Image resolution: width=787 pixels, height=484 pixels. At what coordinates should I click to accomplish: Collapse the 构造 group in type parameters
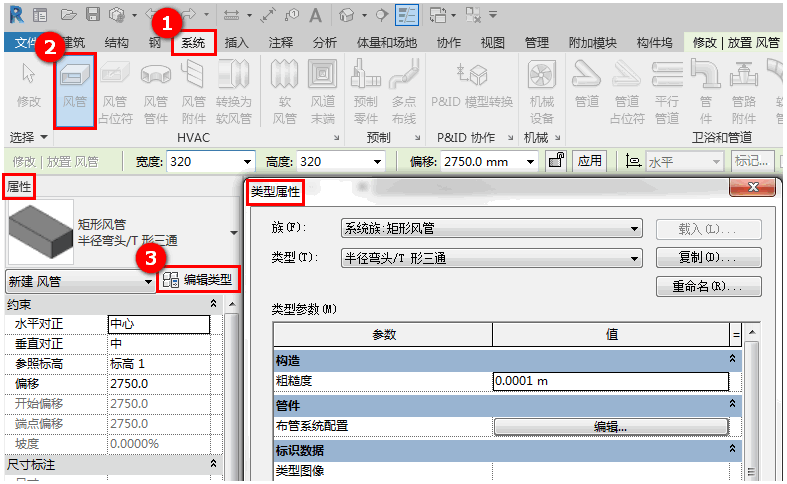pyautogui.click(x=732, y=359)
